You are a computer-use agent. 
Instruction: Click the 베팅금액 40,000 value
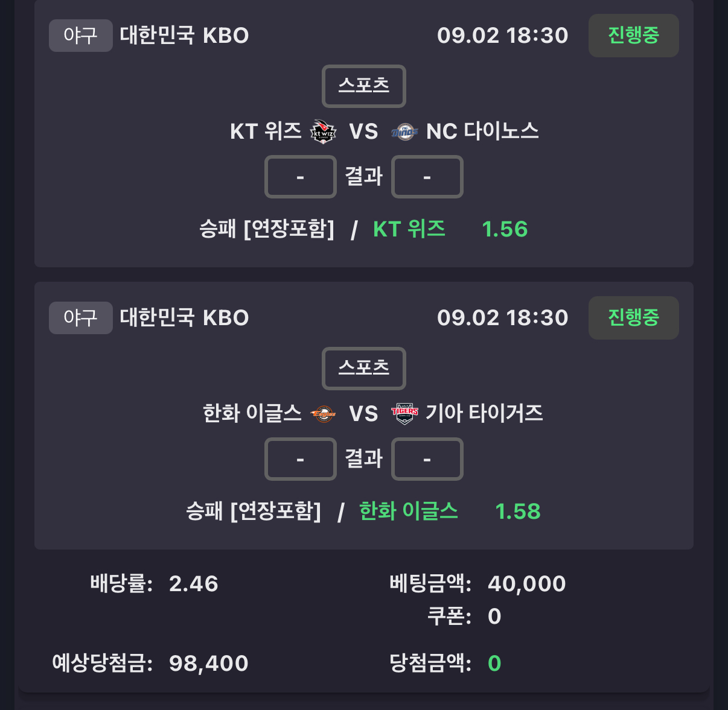tap(527, 584)
